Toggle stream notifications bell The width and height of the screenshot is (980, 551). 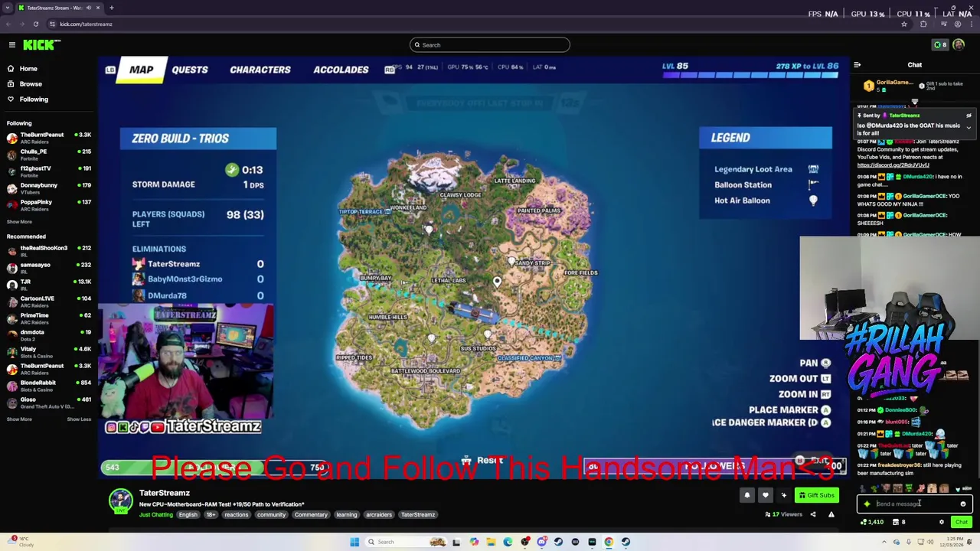coord(747,496)
